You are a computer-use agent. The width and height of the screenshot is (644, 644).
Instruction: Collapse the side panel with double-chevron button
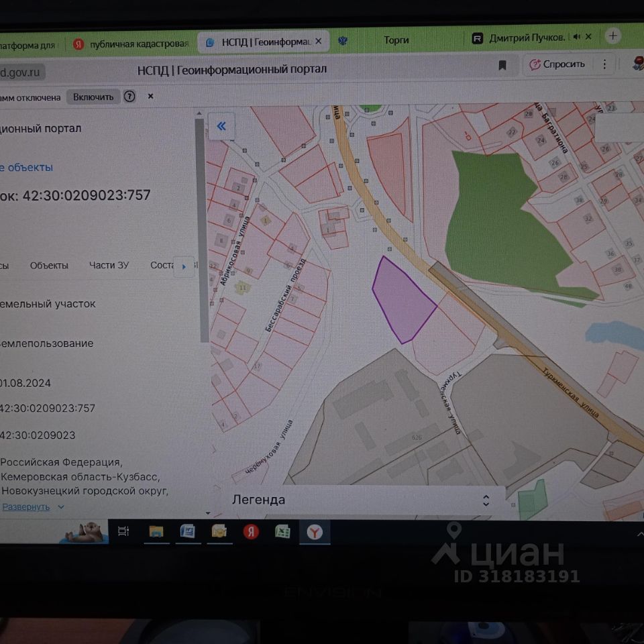coord(221,126)
